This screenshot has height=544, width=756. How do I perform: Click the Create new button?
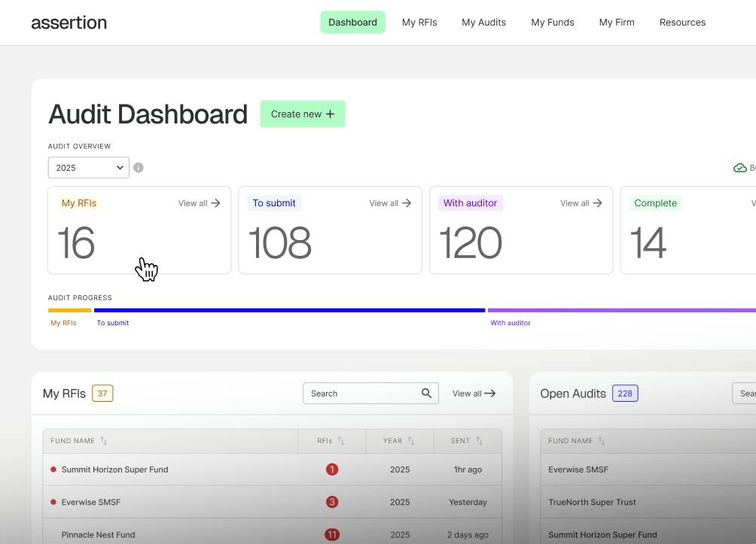(303, 114)
